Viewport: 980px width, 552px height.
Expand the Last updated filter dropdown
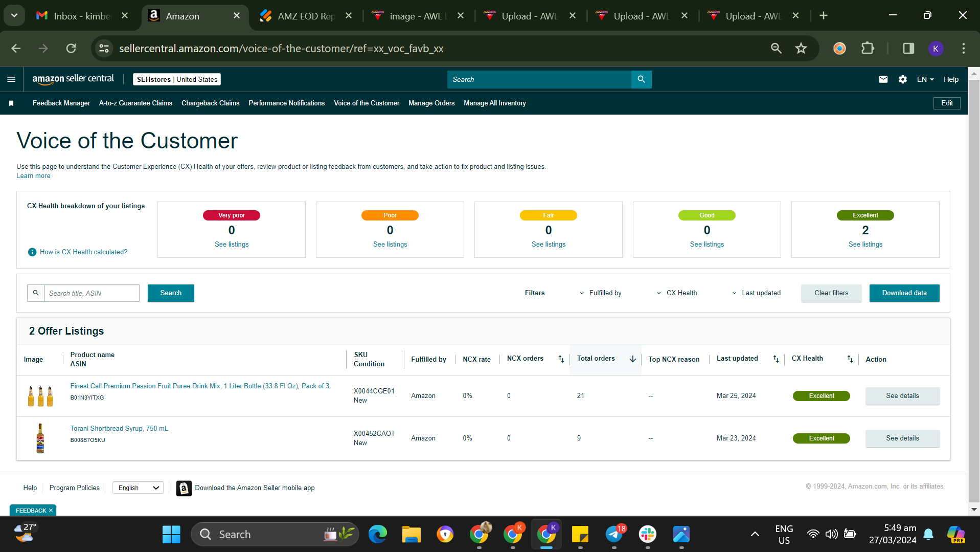[756, 293]
